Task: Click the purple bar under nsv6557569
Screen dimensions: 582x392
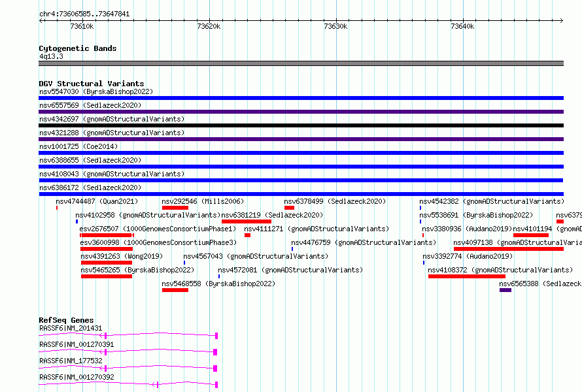Action: pos(301,112)
